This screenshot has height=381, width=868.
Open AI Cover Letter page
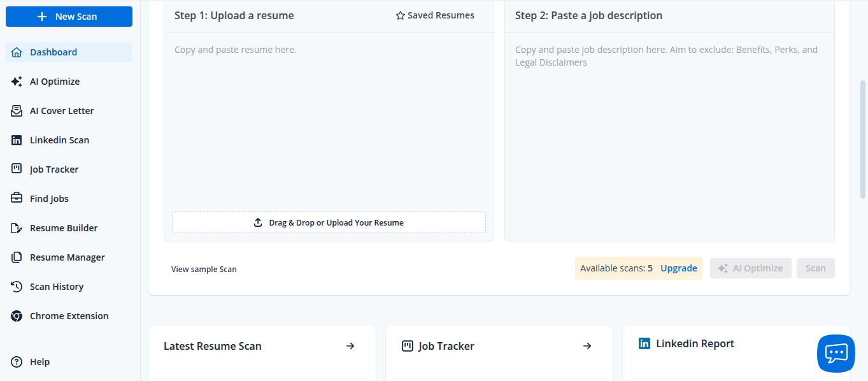point(69,111)
